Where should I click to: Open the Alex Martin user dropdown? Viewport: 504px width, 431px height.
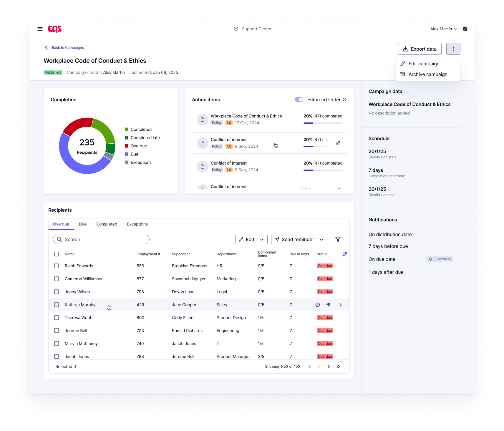(444, 29)
